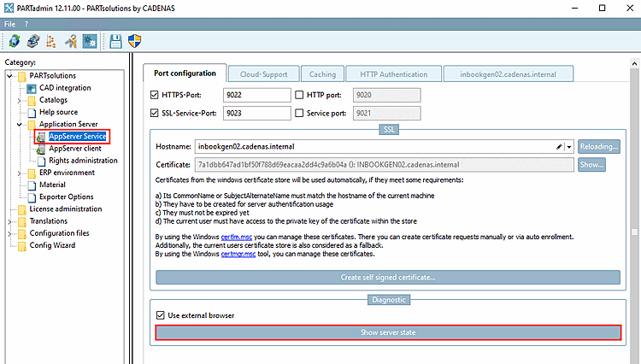Uncheck the SSL-Service-Port checkbox
641x364 pixels.
154,113
